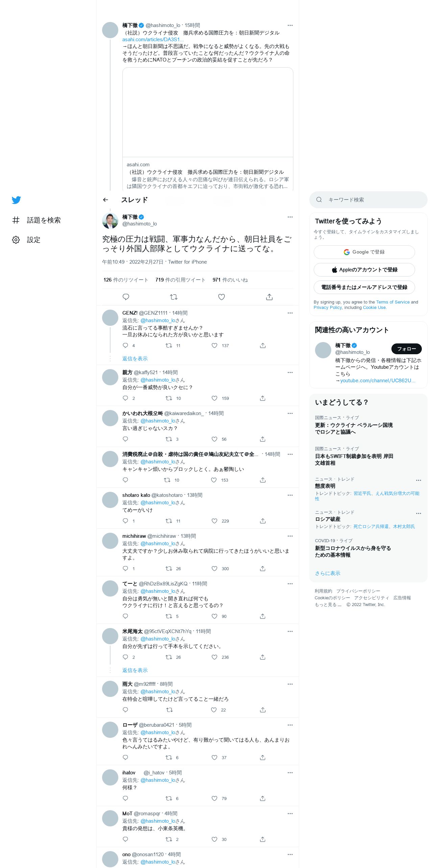
Task: Open more options for 態度表明 trend
Action: coord(418,480)
